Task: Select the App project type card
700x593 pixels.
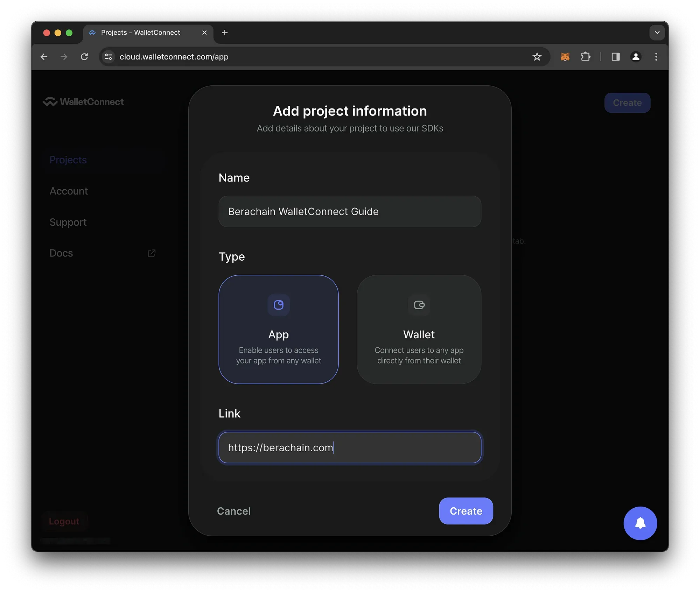Action: tap(279, 329)
